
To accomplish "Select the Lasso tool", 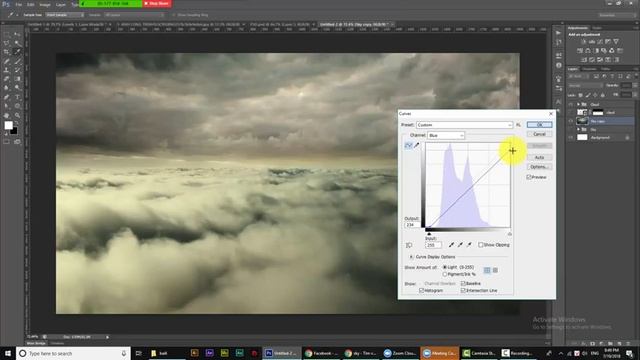I will (x=7, y=44).
